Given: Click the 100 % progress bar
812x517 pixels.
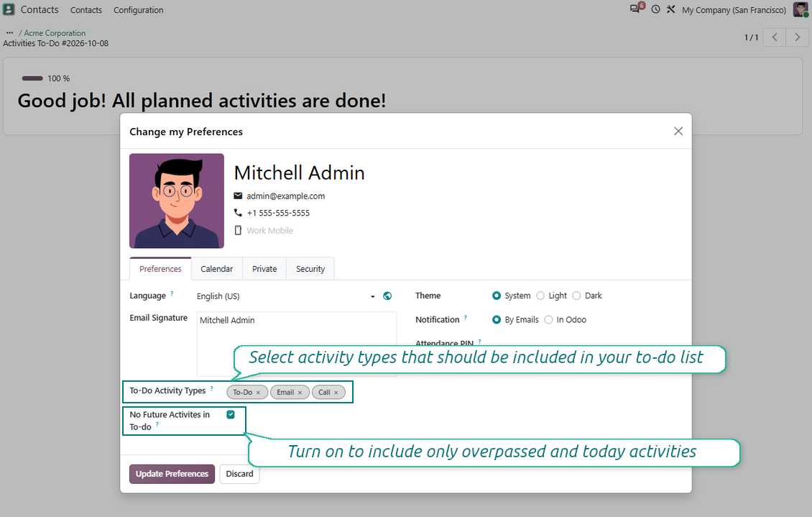Looking at the screenshot, I should pos(32,78).
